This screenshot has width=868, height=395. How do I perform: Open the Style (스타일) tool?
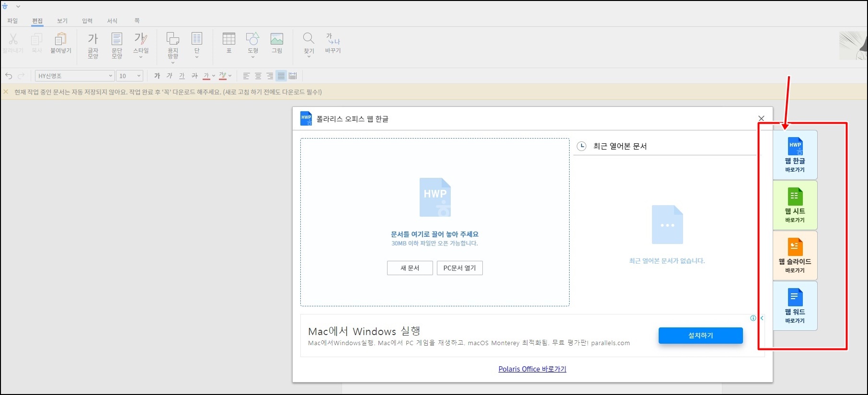(x=141, y=42)
